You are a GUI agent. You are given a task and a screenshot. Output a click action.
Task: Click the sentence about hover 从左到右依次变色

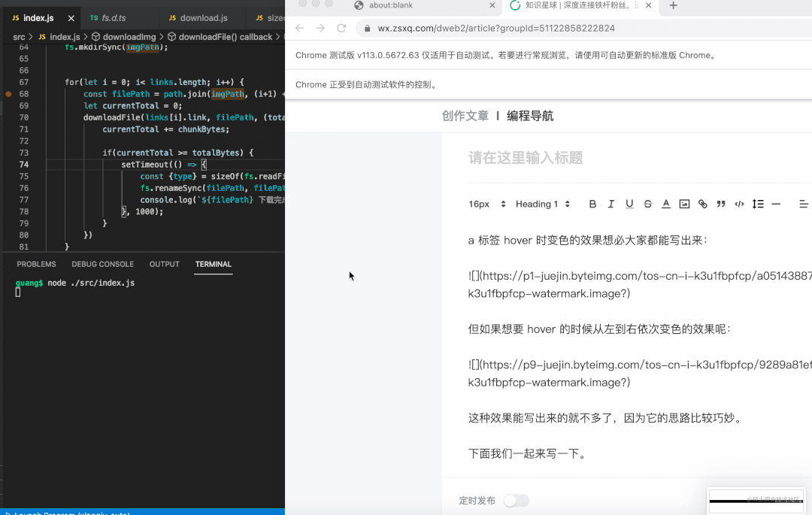pyautogui.click(x=599, y=329)
